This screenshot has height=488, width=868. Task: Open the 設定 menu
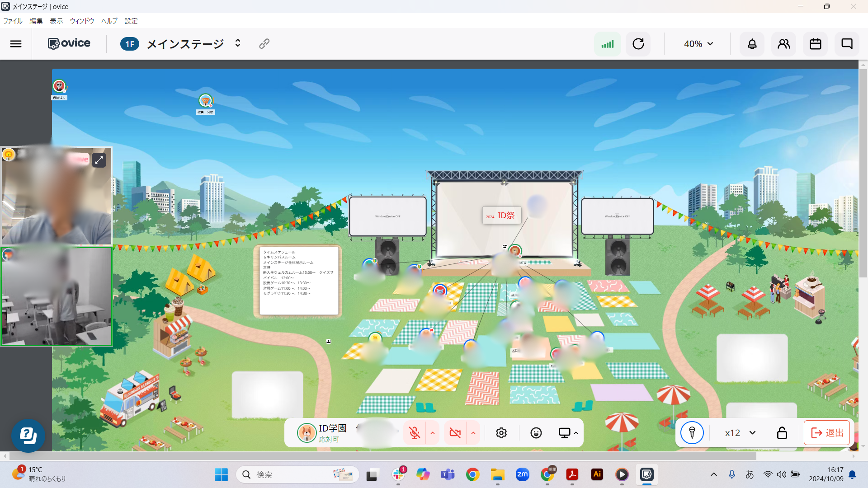point(131,21)
